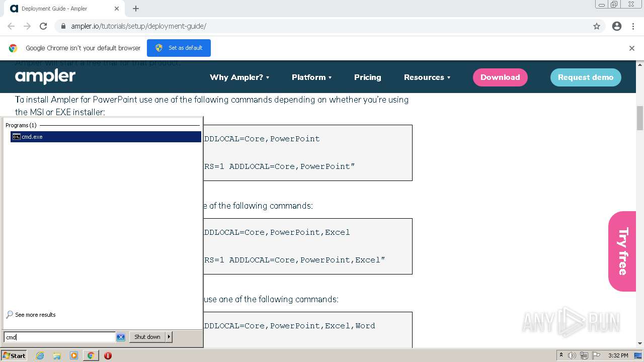Select cmd.exe in Programs results
Image resolution: width=644 pixels, height=362 pixels.
point(106,137)
